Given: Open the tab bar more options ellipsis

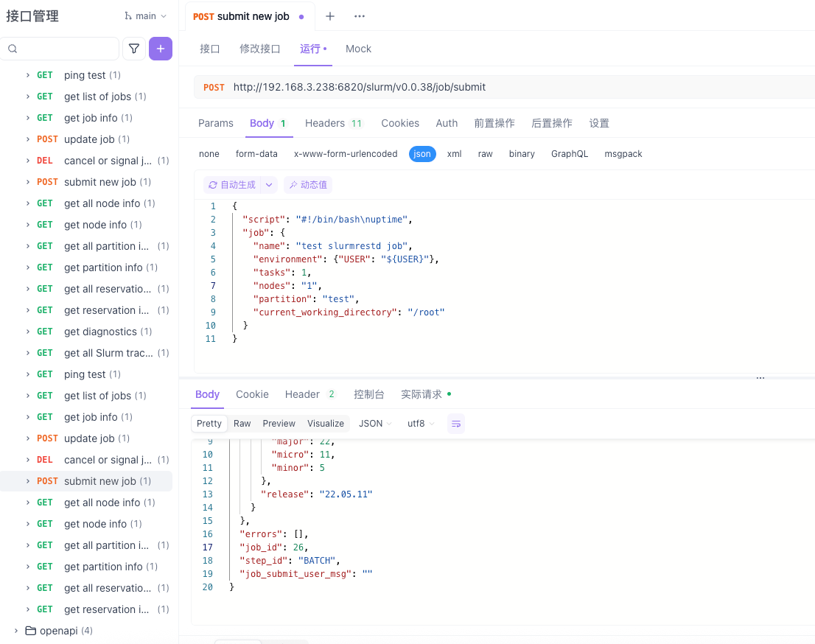Looking at the screenshot, I should (359, 17).
